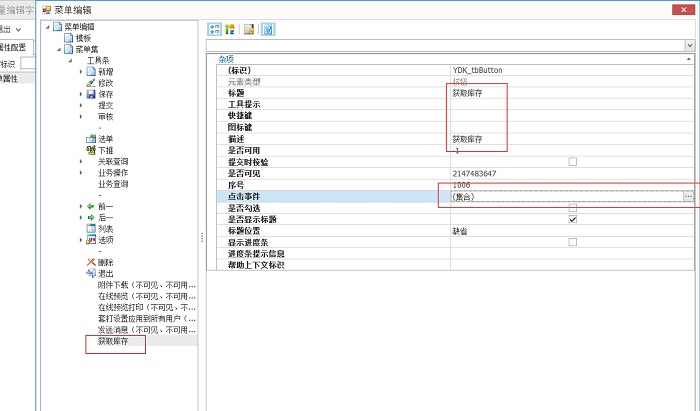Open the object selector dropdown above properties
Viewport: 700px width, 411px height.
689,46
